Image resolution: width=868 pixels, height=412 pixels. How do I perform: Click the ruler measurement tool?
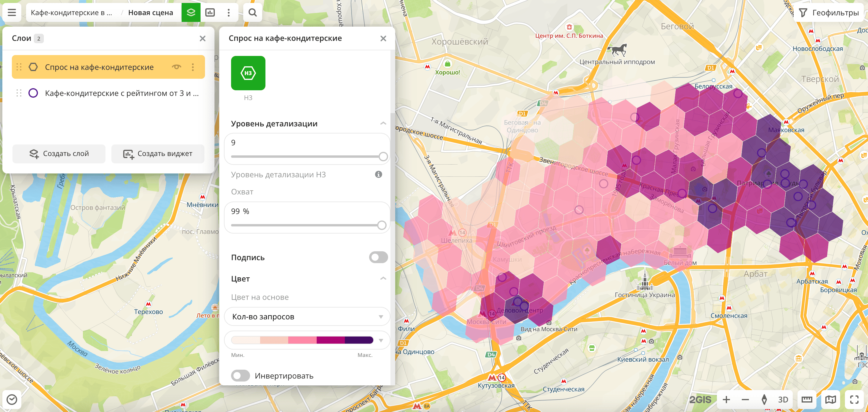(807, 400)
